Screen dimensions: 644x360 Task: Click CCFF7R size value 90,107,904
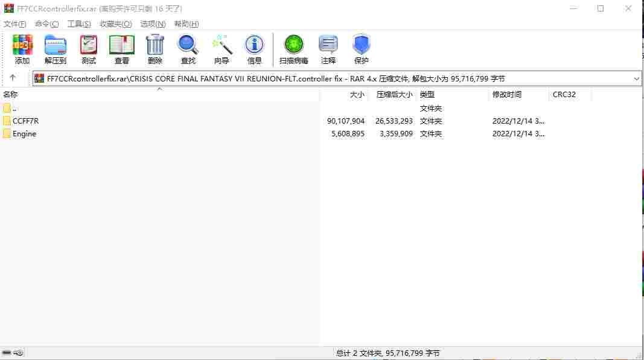[346, 121]
